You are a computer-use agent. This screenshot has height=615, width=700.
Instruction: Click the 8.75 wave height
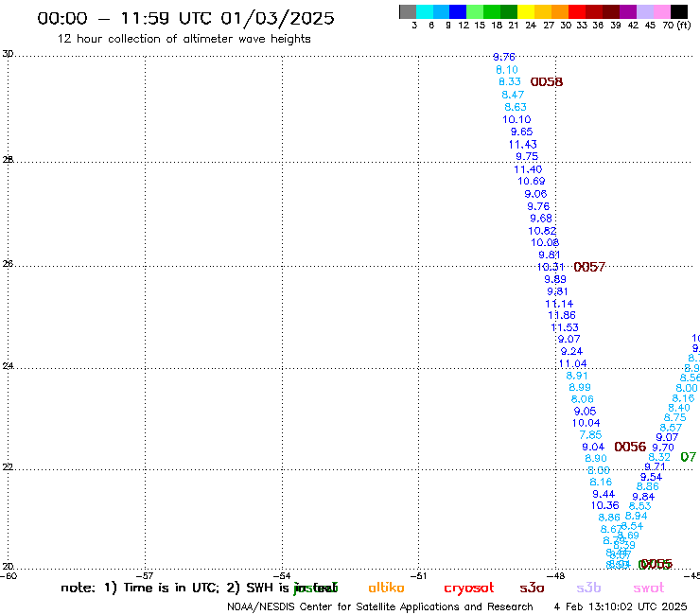[x=675, y=417]
